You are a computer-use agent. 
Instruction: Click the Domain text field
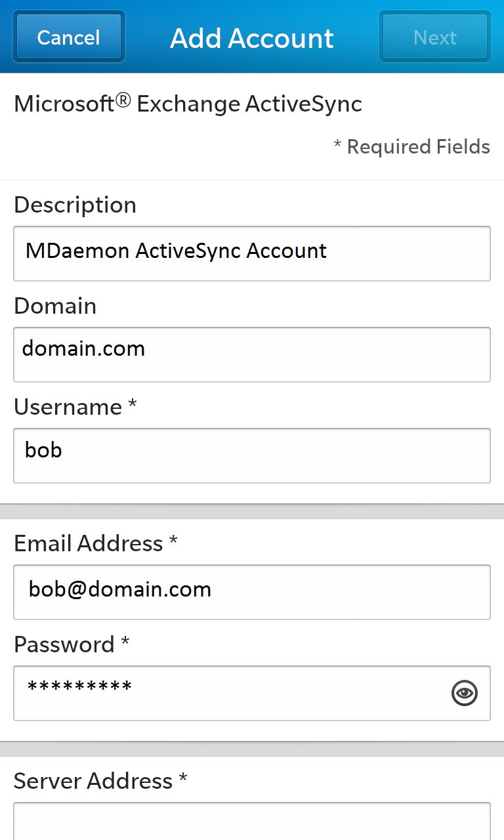[252, 354]
